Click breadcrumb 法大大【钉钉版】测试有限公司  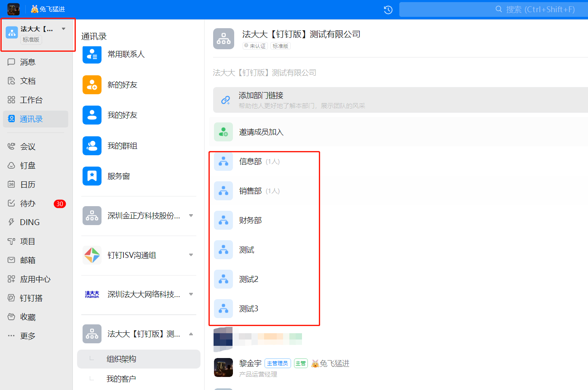(265, 73)
